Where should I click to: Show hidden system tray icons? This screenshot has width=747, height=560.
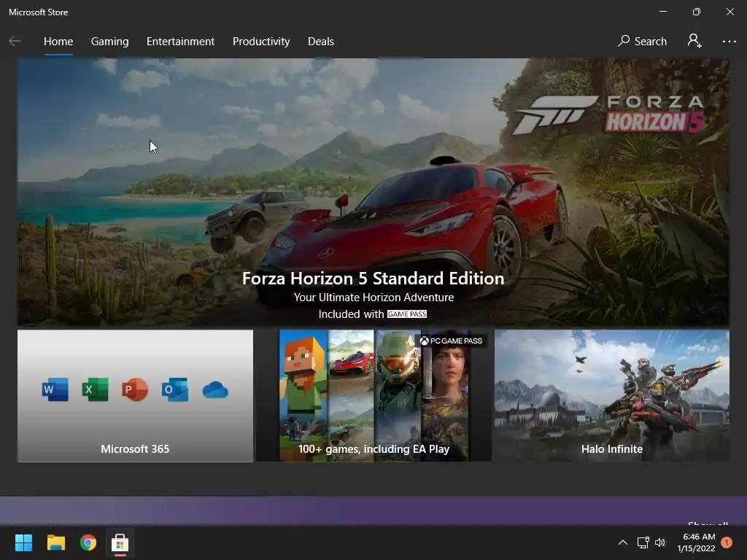coord(622,542)
